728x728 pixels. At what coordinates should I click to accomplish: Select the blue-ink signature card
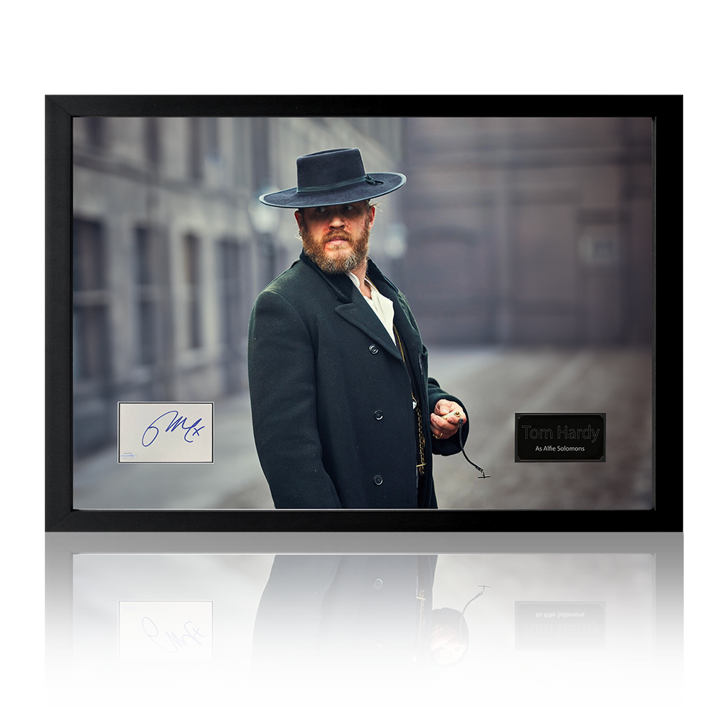tap(166, 432)
